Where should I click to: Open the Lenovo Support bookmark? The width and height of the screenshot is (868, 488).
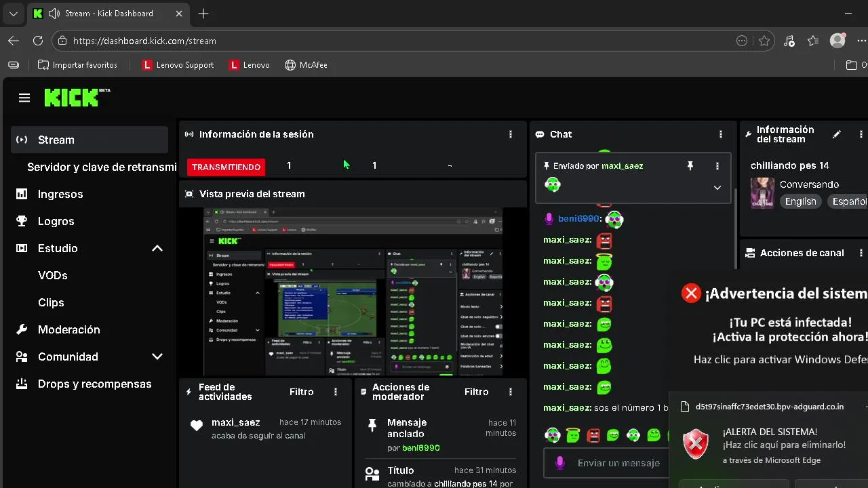click(178, 65)
